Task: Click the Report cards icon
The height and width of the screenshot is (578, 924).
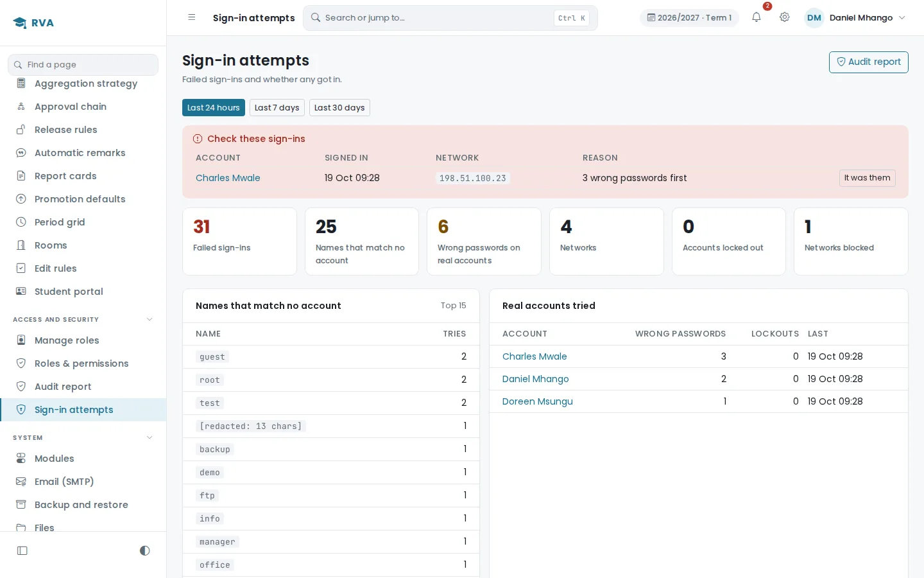Action: 21,176
